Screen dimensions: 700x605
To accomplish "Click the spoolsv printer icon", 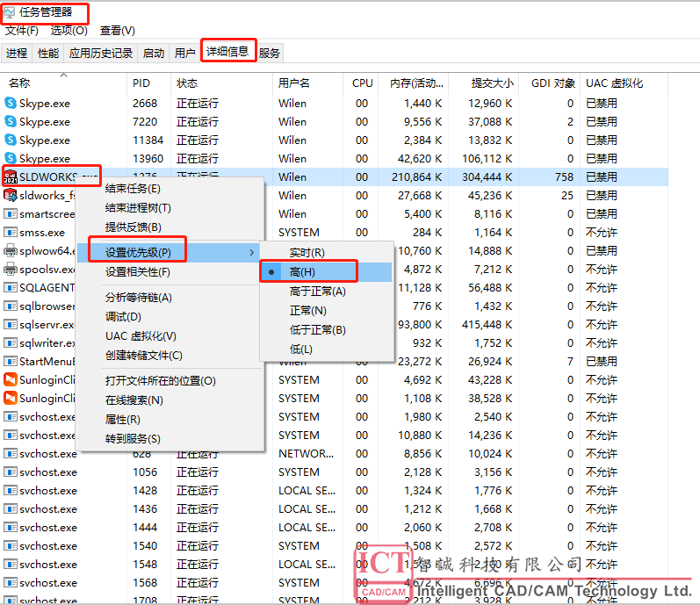I will [x=11, y=269].
